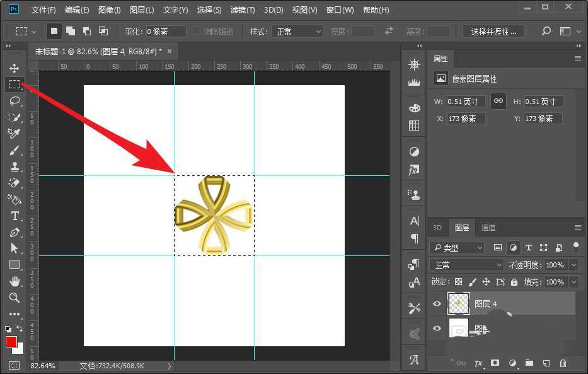Hide layer 图层 4 with eye icon
This screenshot has height=374, width=588.
pos(437,304)
